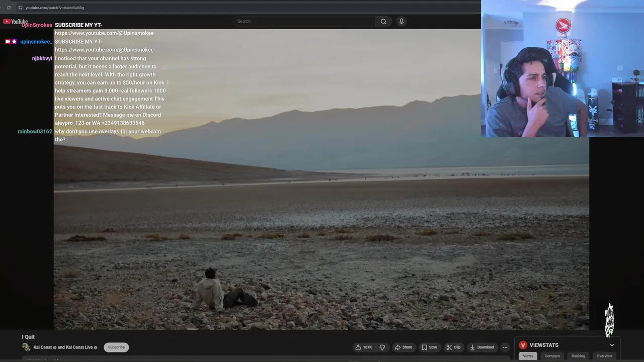Open the Overview tab in ViewStats
644x362 pixels.
(x=604, y=356)
